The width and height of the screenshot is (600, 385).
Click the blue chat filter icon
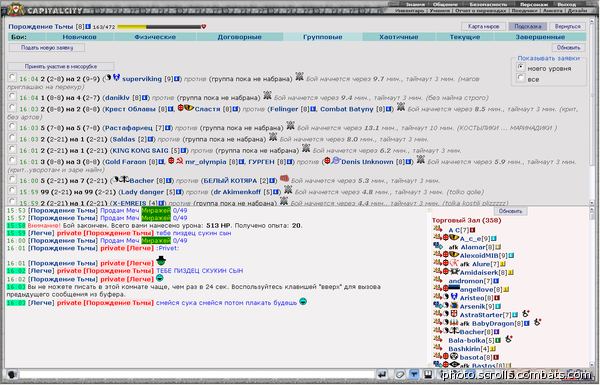click(414, 374)
